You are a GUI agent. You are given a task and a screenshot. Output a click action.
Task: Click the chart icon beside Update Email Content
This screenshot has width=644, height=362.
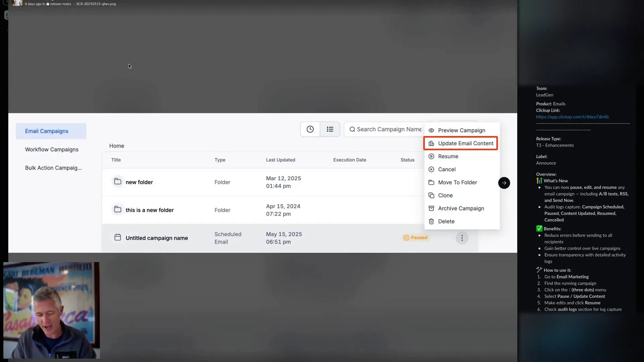(x=431, y=143)
